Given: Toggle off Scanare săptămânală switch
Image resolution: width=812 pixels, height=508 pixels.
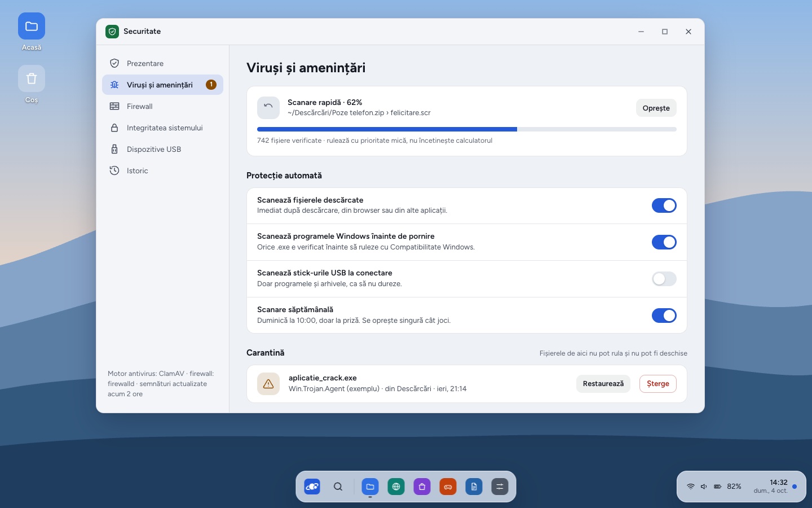Looking at the screenshot, I should click(x=664, y=316).
